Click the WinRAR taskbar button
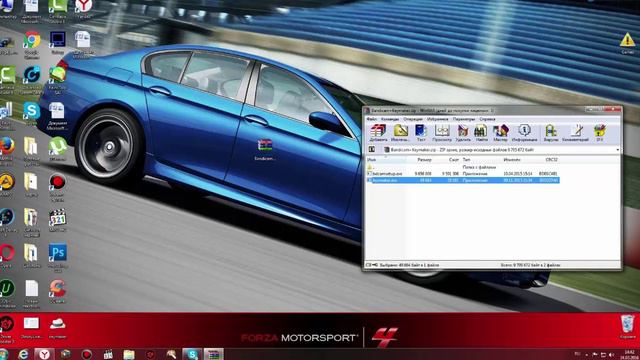This screenshot has width=640, height=360. tap(213, 354)
